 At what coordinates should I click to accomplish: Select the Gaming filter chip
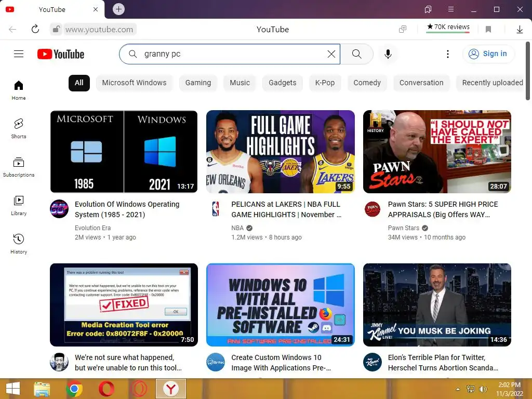point(198,83)
